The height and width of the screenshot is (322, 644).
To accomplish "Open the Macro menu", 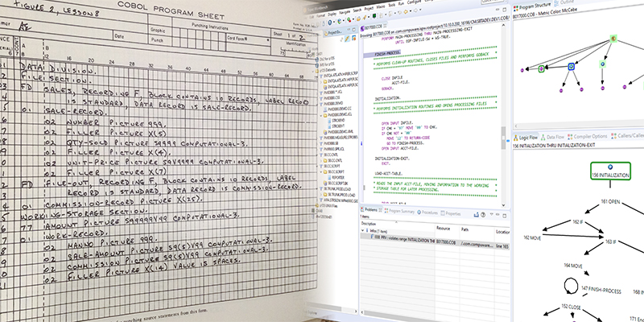I will (381, 6).
